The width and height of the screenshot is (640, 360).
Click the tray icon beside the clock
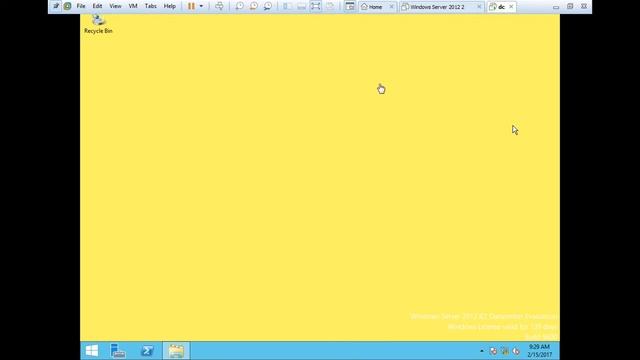[516, 351]
